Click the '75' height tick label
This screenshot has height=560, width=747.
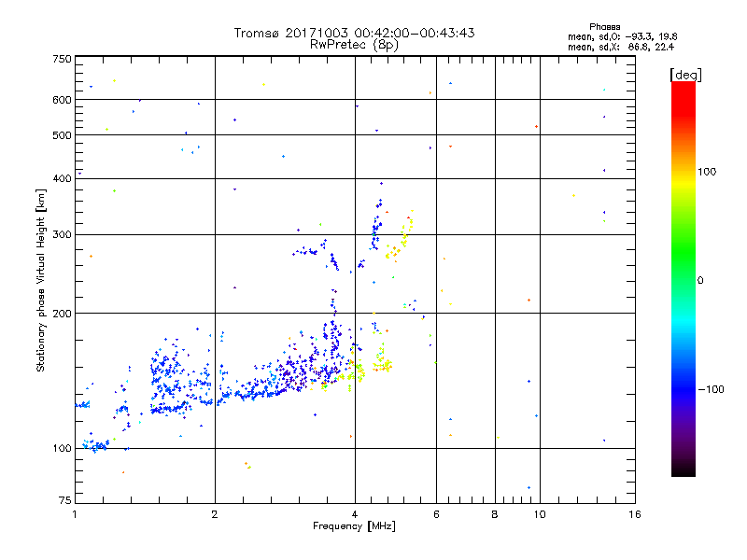pyautogui.click(x=65, y=500)
